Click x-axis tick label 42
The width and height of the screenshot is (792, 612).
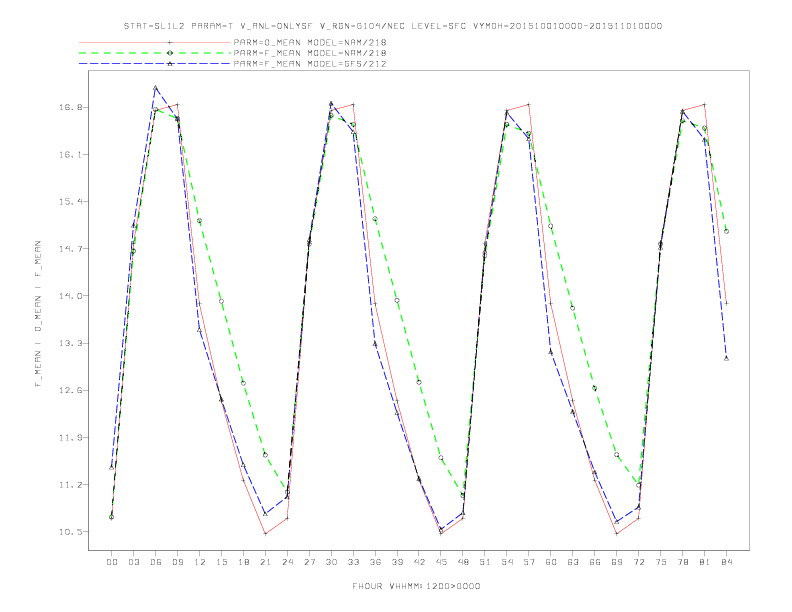click(419, 562)
